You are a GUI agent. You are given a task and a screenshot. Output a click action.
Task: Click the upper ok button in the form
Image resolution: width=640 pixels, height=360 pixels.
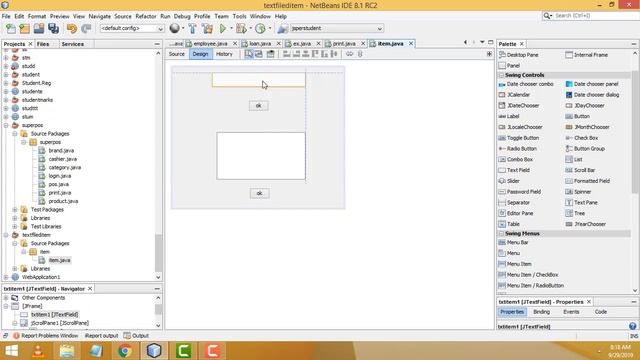point(258,106)
